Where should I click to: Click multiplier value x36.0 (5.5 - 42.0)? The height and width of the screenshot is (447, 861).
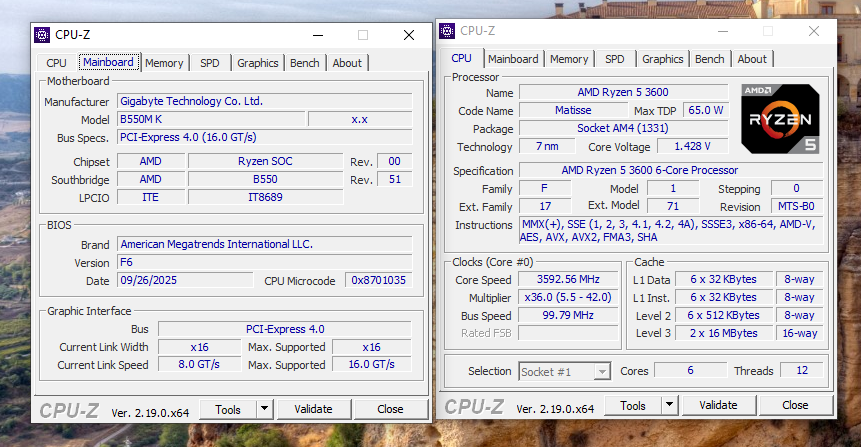(x=568, y=298)
